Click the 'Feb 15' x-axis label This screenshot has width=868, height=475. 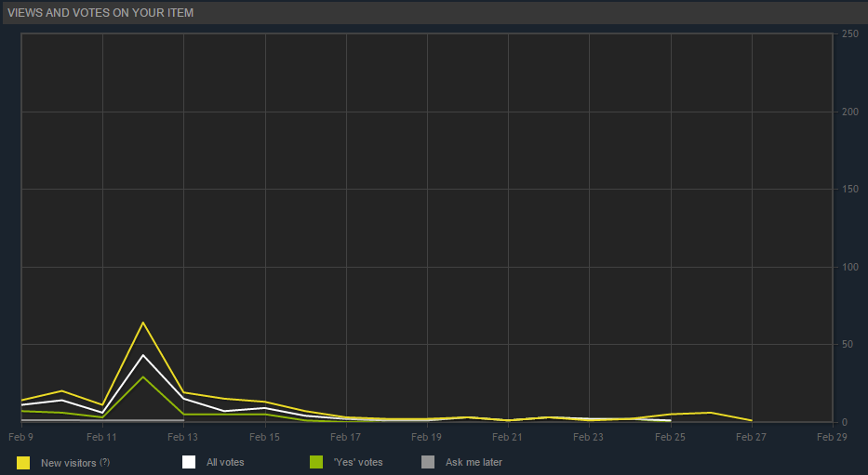pyautogui.click(x=264, y=437)
